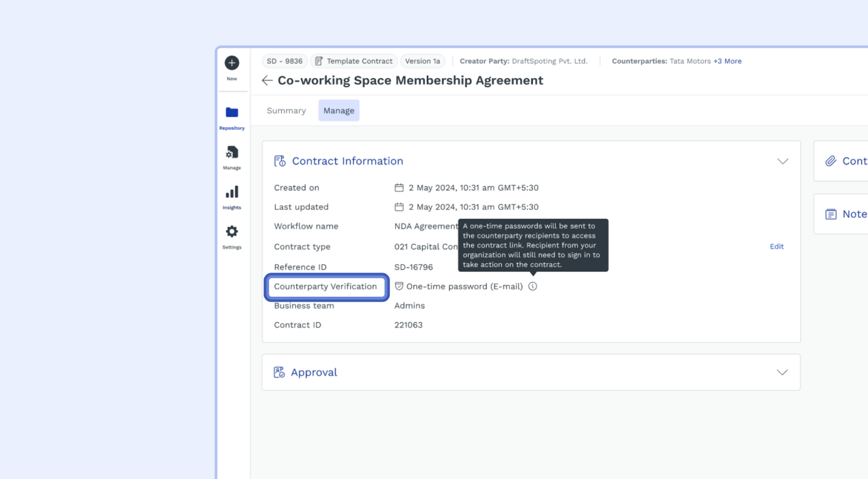Open the Manage sidebar icon
The image size is (868, 479).
232,152
